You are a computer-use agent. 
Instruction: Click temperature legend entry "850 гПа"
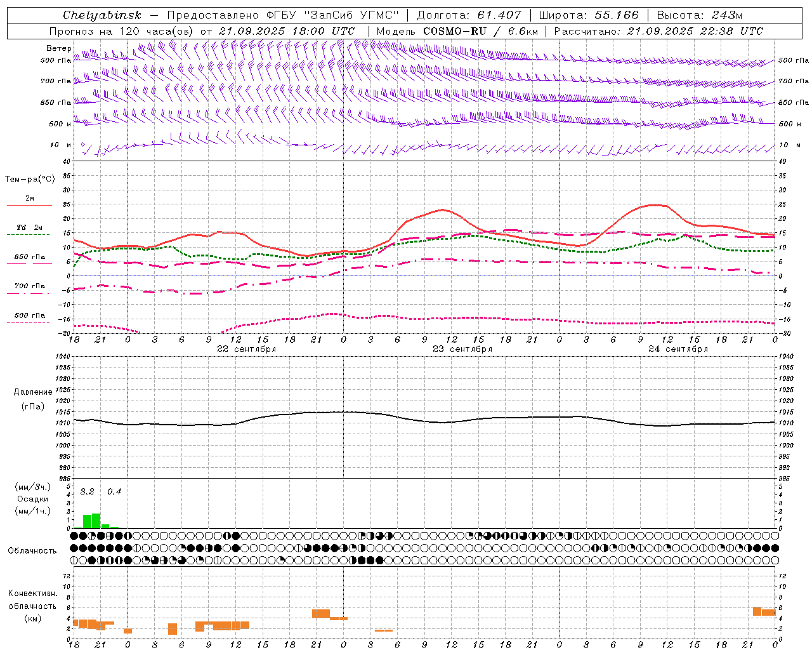pyautogui.click(x=29, y=257)
